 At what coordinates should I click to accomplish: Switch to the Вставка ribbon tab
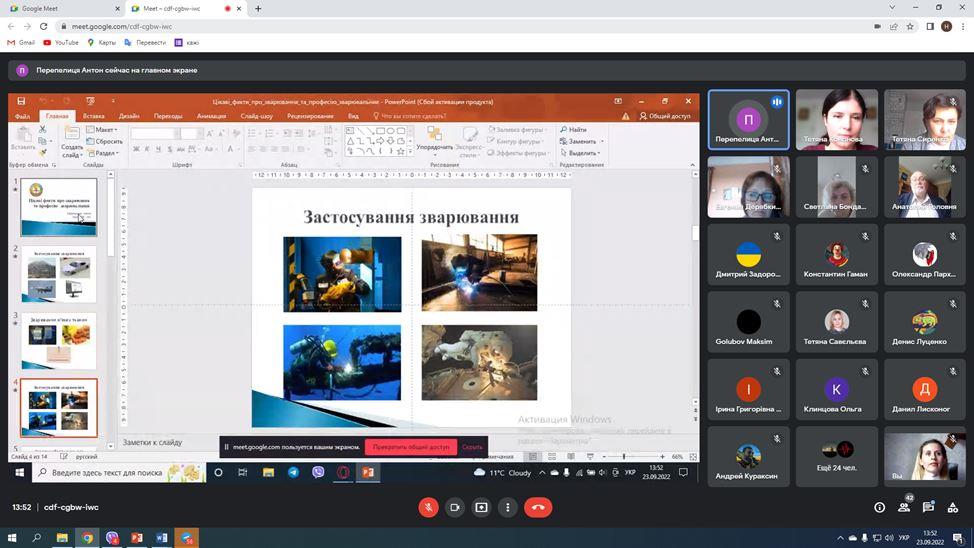(x=94, y=116)
